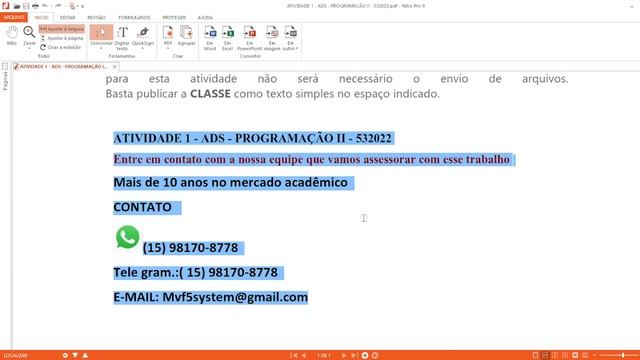The height and width of the screenshot is (360, 640).
Task: Go to previous page in status bar
Action: pyautogui.click(x=304, y=356)
